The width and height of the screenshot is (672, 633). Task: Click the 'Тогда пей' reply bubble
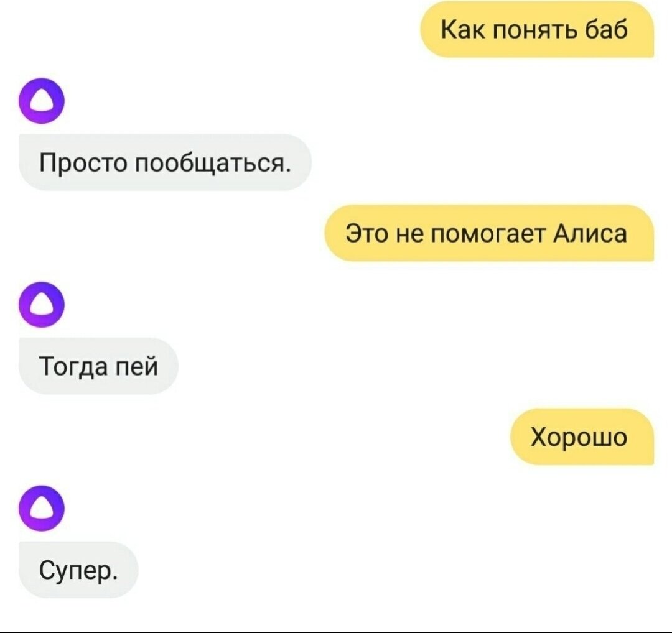point(98,366)
